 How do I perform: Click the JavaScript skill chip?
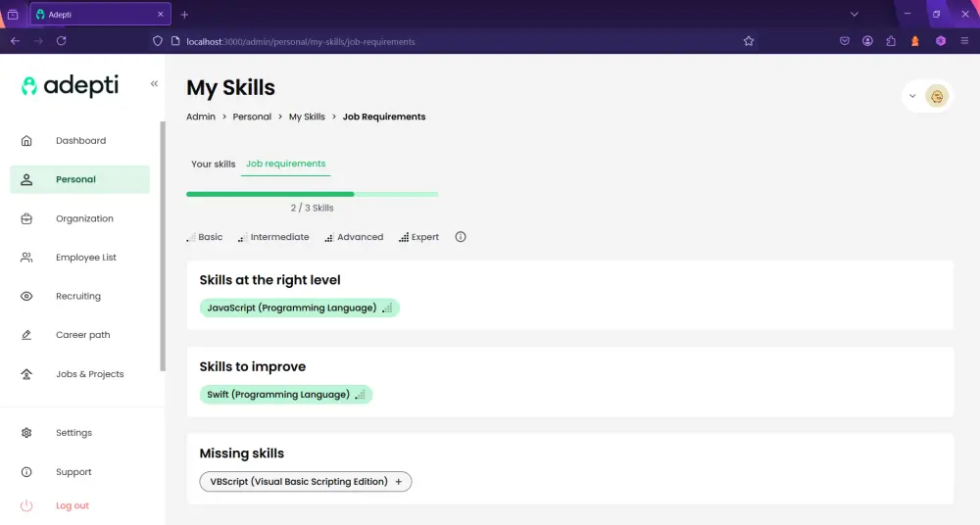pos(299,308)
